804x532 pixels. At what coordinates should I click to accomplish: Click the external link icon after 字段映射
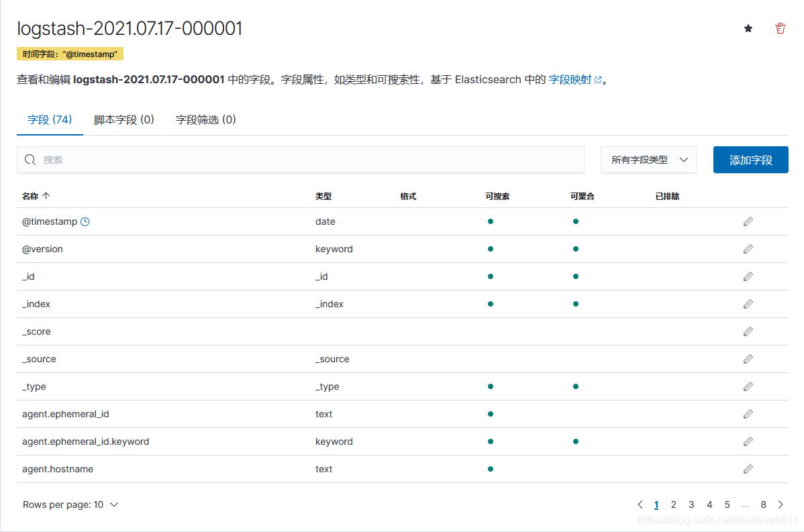(x=599, y=78)
